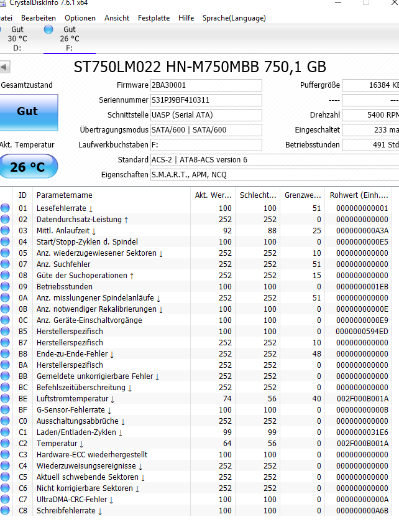Screen dimensions: 399x532
Task: Select the Temperatur row C2
Action: [x=196, y=443]
